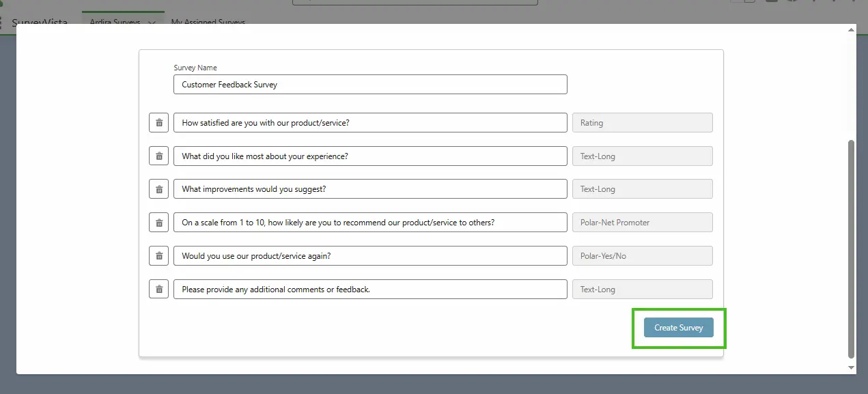Open Text-Long type for 'What improvements' question
This screenshot has height=394, width=868.
click(x=642, y=189)
